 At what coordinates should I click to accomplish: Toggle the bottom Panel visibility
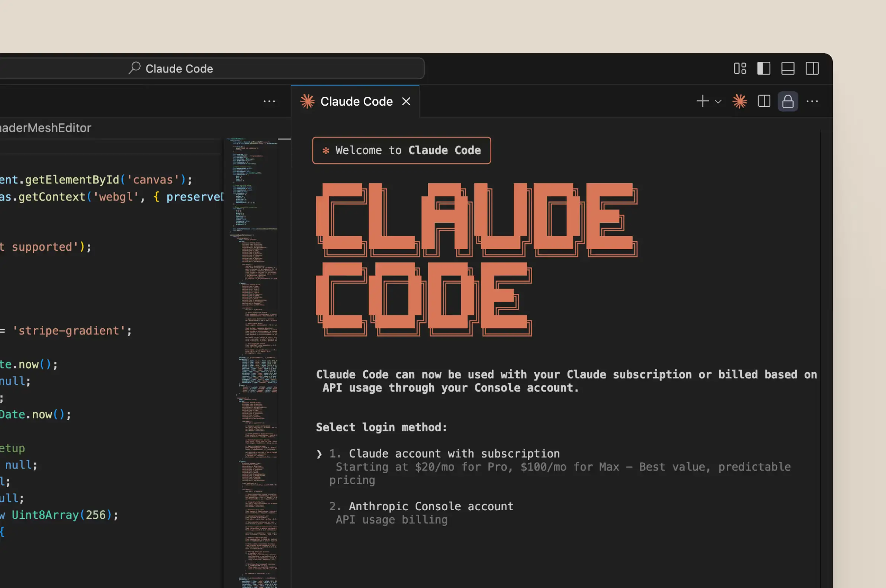pyautogui.click(x=787, y=68)
